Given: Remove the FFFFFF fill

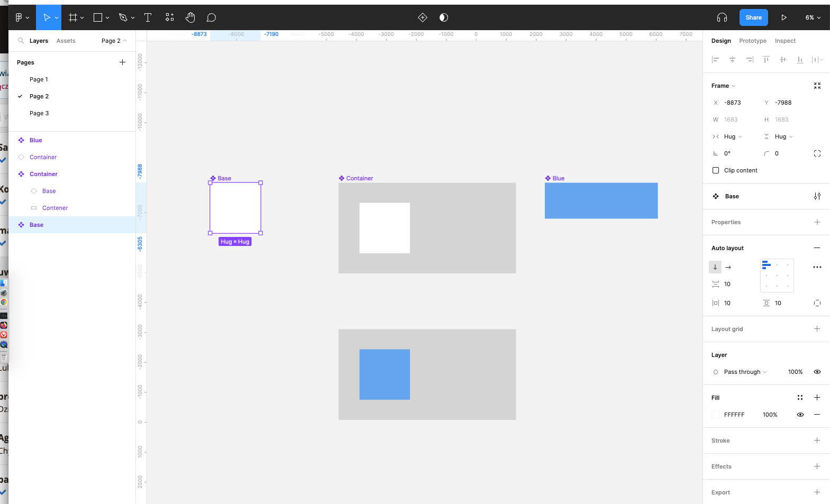Looking at the screenshot, I should coord(817,415).
